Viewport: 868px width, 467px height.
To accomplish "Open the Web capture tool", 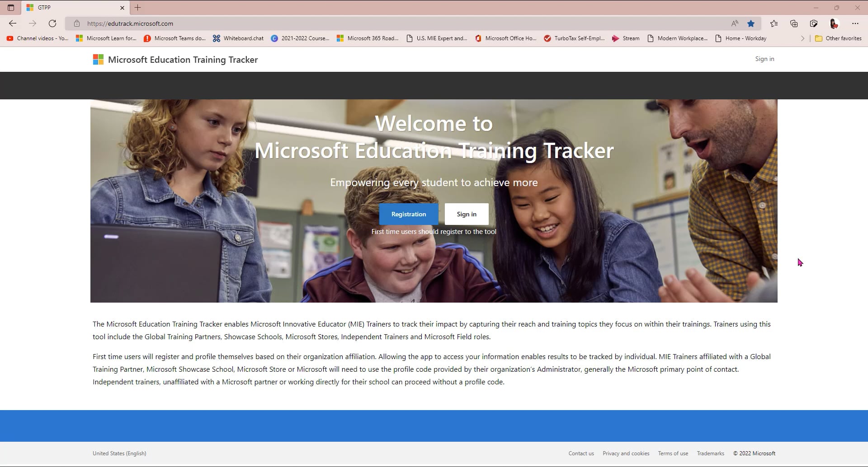I will tap(814, 23).
